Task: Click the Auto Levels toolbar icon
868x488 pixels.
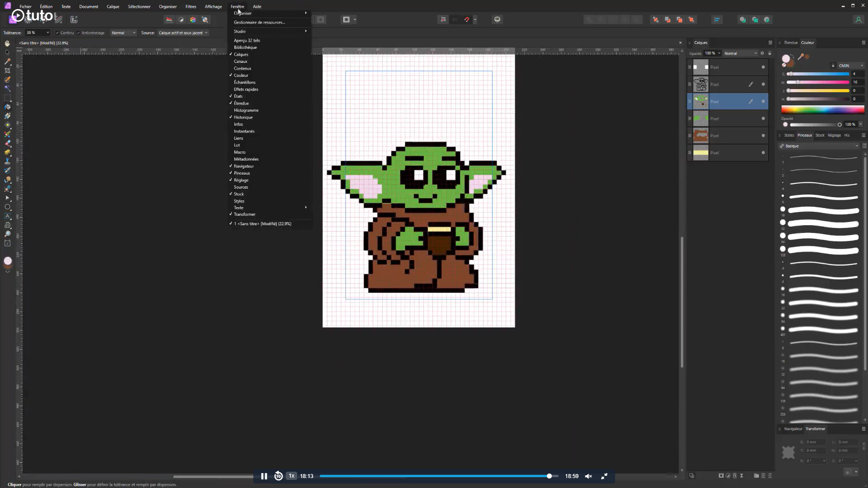Action: coord(169,19)
